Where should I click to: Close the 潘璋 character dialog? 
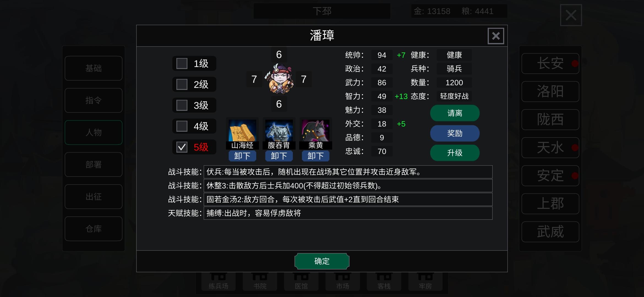click(x=496, y=36)
